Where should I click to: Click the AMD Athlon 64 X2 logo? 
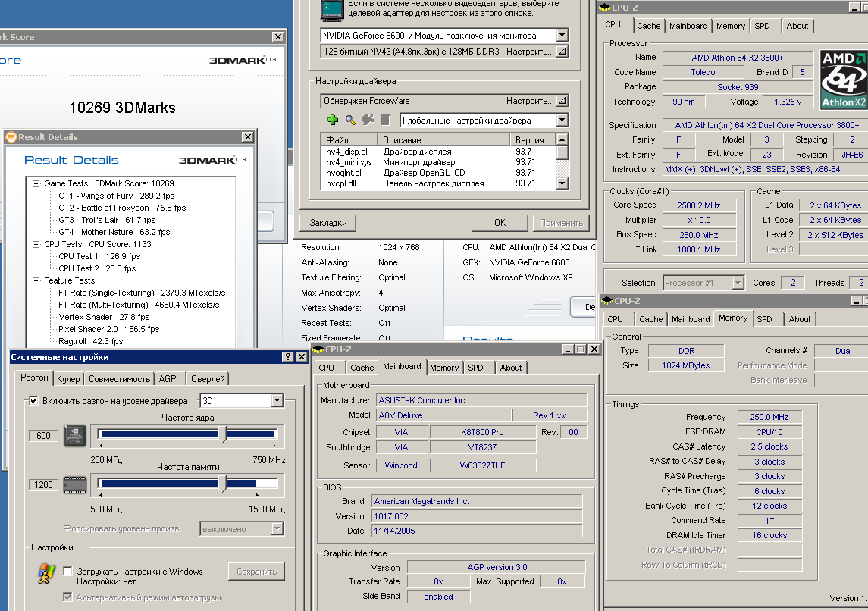click(x=843, y=80)
